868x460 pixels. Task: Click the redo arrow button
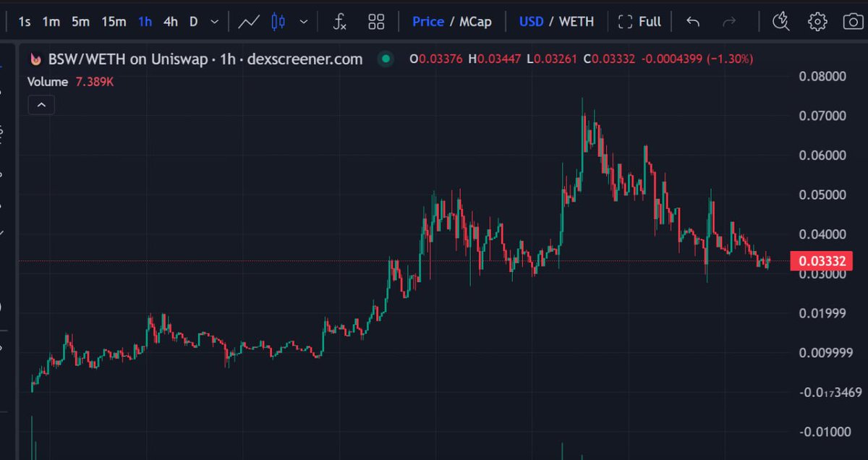tap(728, 22)
